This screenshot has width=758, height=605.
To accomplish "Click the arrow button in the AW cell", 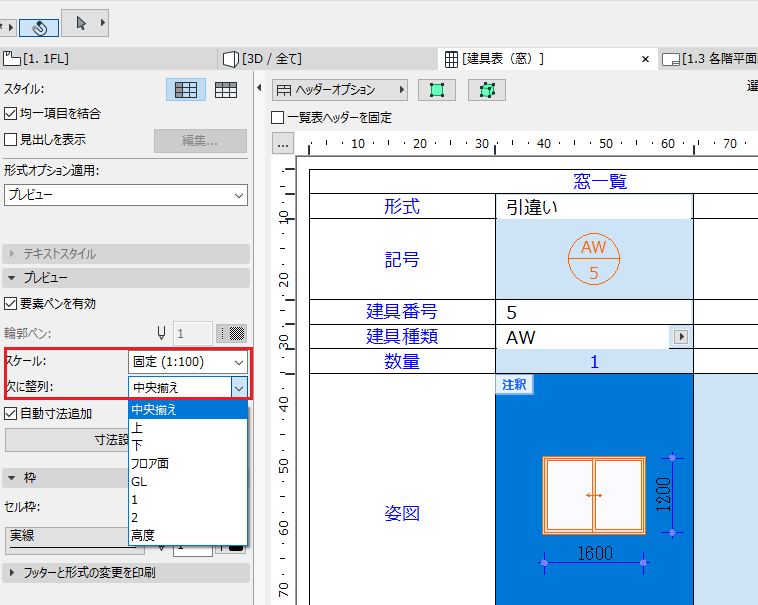I will click(x=681, y=336).
